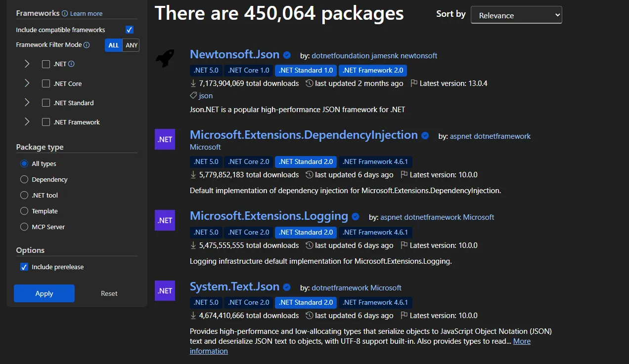Image resolution: width=629 pixels, height=364 pixels.
Task: Click the .NET logo beside System.Text.Json
Action: click(165, 290)
